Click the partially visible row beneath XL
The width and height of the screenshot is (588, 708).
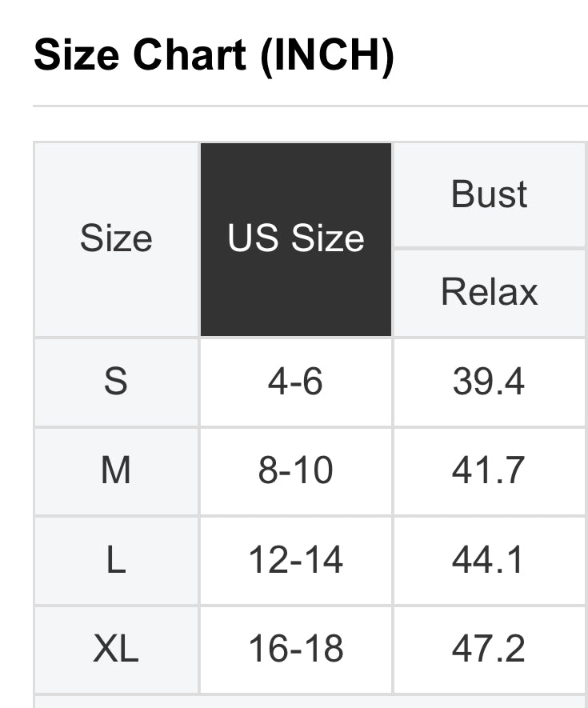(x=310, y=702)
